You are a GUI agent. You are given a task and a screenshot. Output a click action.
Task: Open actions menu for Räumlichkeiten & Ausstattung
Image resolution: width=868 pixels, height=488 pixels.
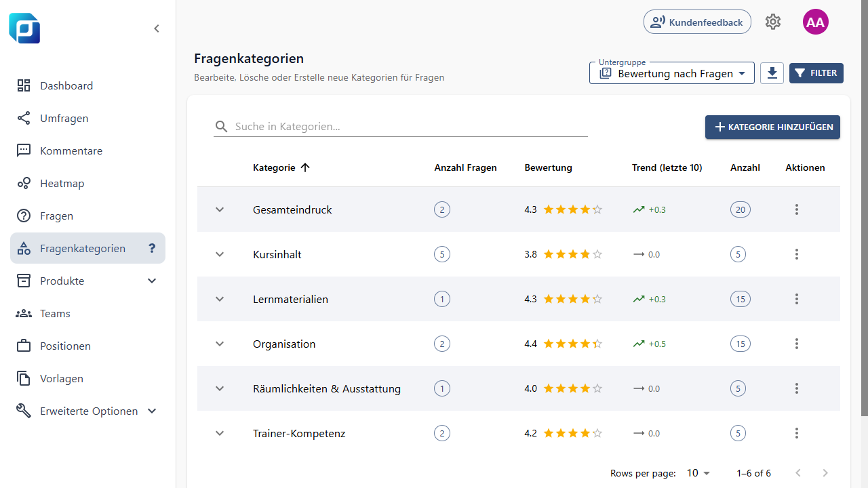coord(797,388)
